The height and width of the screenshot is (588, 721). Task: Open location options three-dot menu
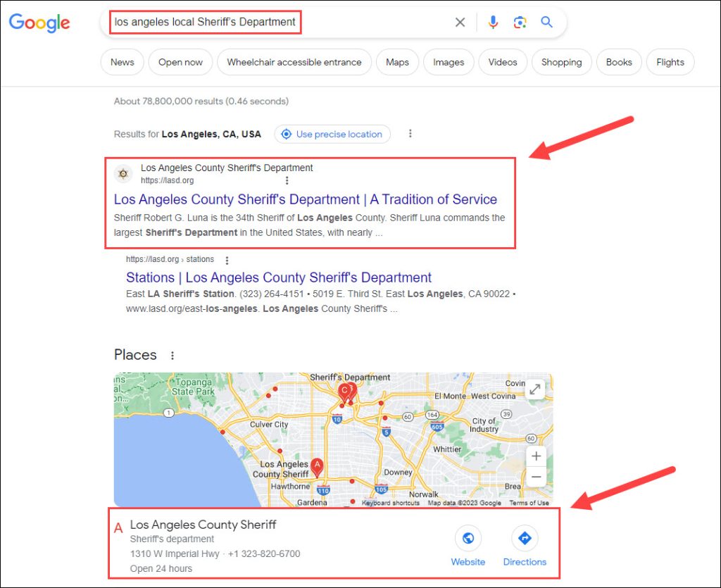[410, 134]
